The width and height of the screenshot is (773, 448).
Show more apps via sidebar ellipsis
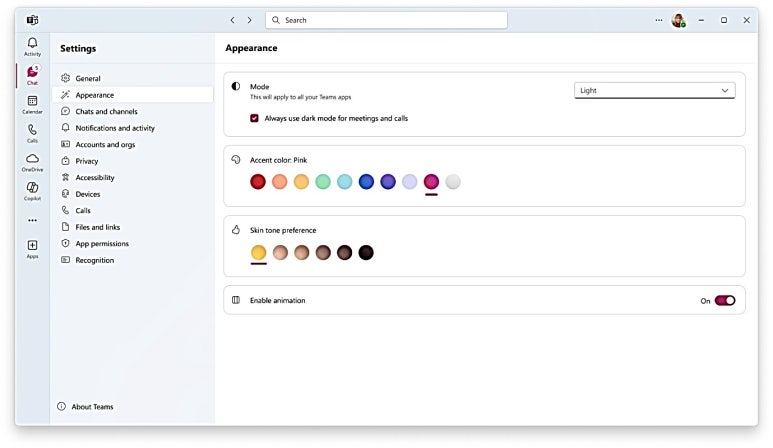[32, 220]
